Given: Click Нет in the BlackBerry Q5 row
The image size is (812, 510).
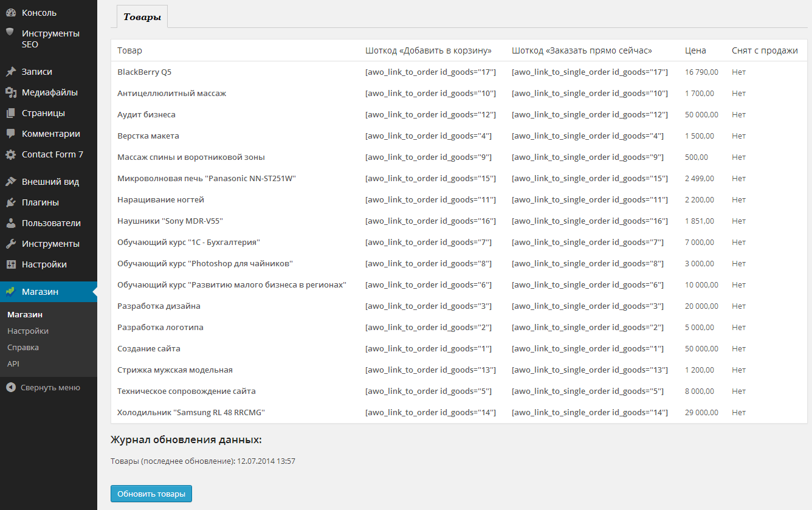Looking at the screenshot, I should (738, 72).
